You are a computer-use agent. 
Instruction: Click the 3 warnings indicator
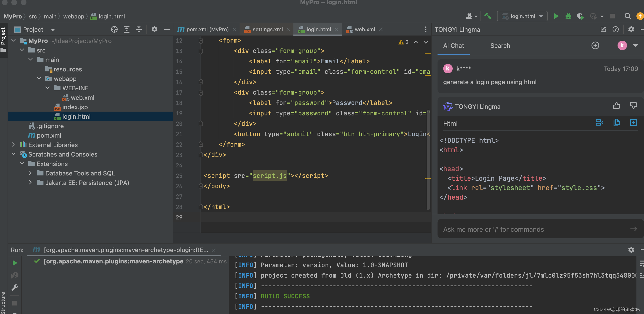(404, 42)
